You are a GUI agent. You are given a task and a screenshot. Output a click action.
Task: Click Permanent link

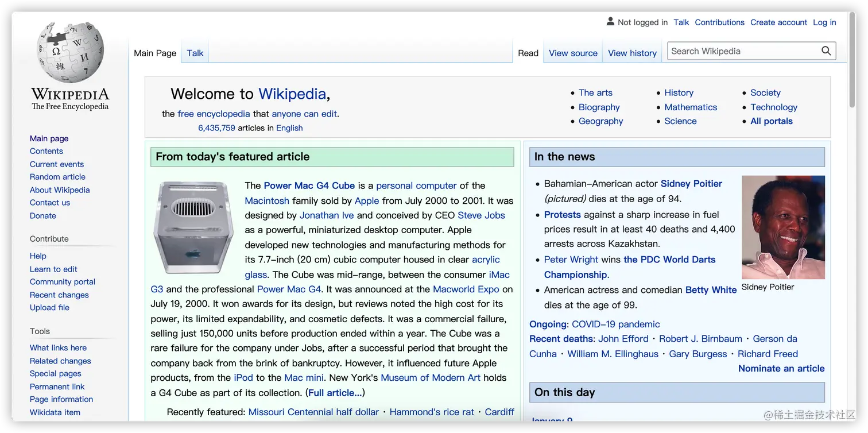57,387
